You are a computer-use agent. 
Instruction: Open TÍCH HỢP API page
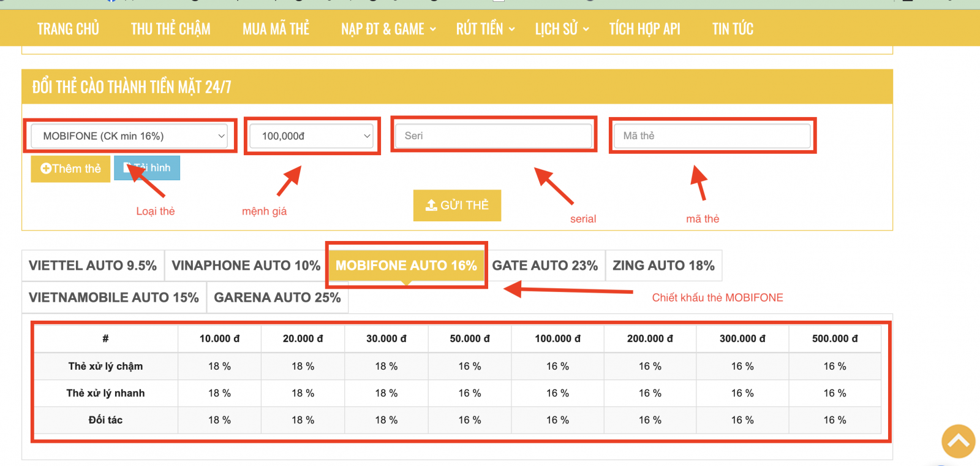(644, 29)
